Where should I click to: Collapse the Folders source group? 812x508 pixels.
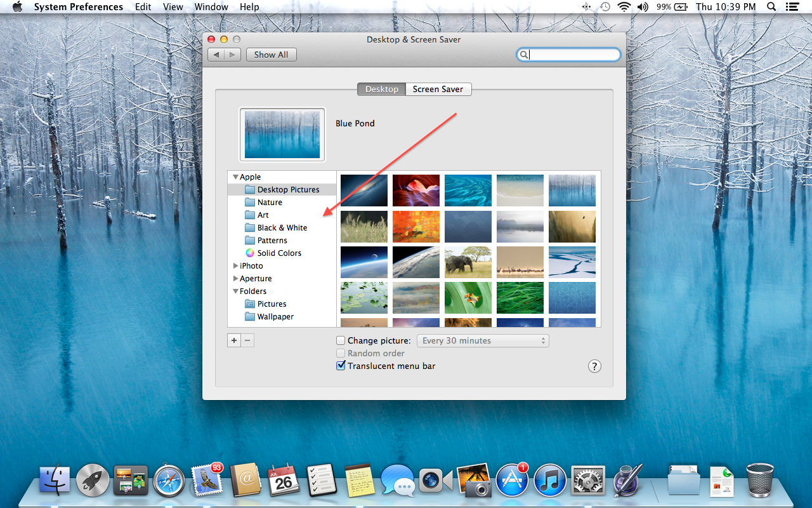[x=235, y=291]
